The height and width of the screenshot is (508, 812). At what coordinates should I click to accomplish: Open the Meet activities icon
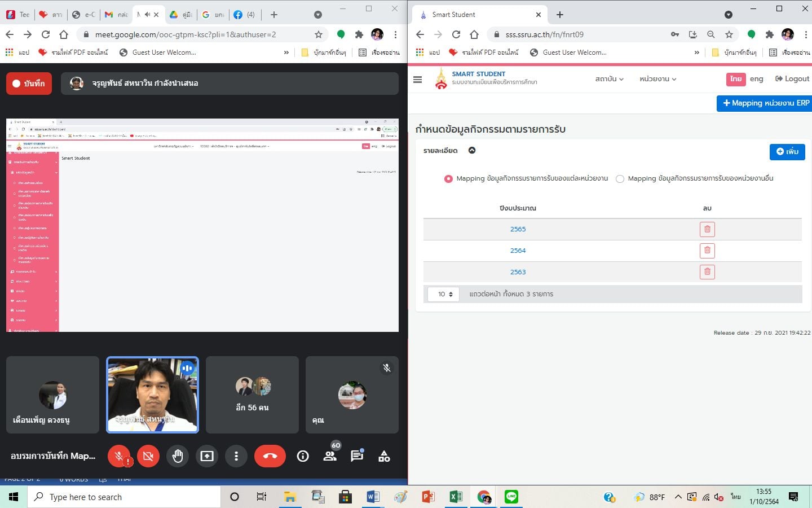(384, 456)
